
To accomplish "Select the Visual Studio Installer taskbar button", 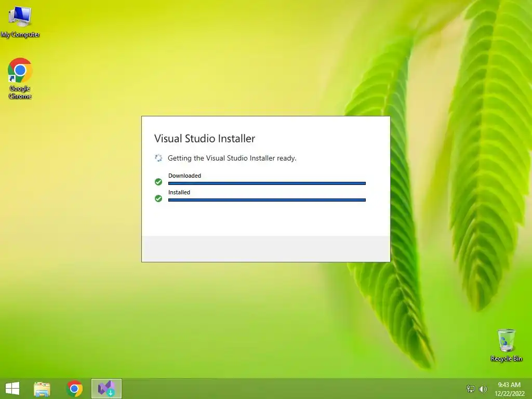I will coord(107,389).
